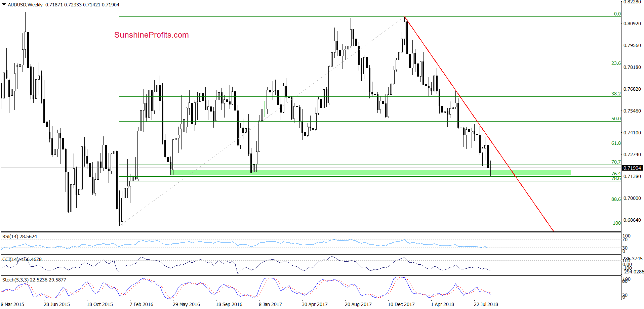This screenshot has height=309, width=644.
Task: Click the 76.4 Fibonacci level label
Action: pyautogui.click(x=616, y=174)
